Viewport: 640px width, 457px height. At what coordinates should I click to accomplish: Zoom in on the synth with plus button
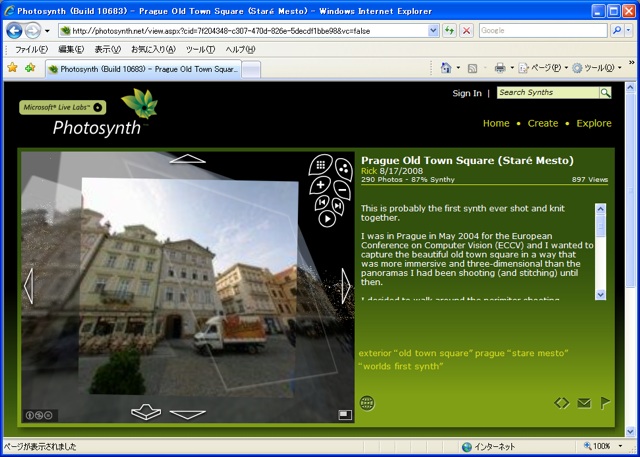(x=320, y=185)
